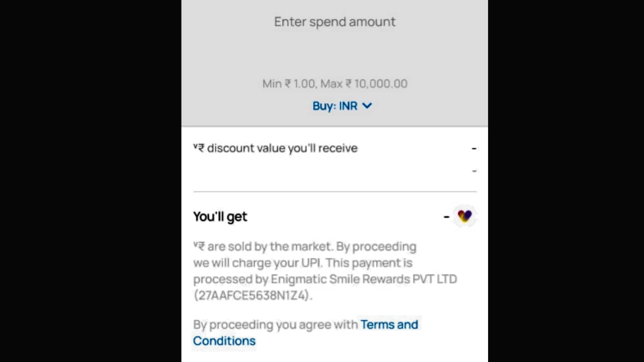
Task: Click the chevron arrow beside Buy: INR
Action: pos(367,106)
